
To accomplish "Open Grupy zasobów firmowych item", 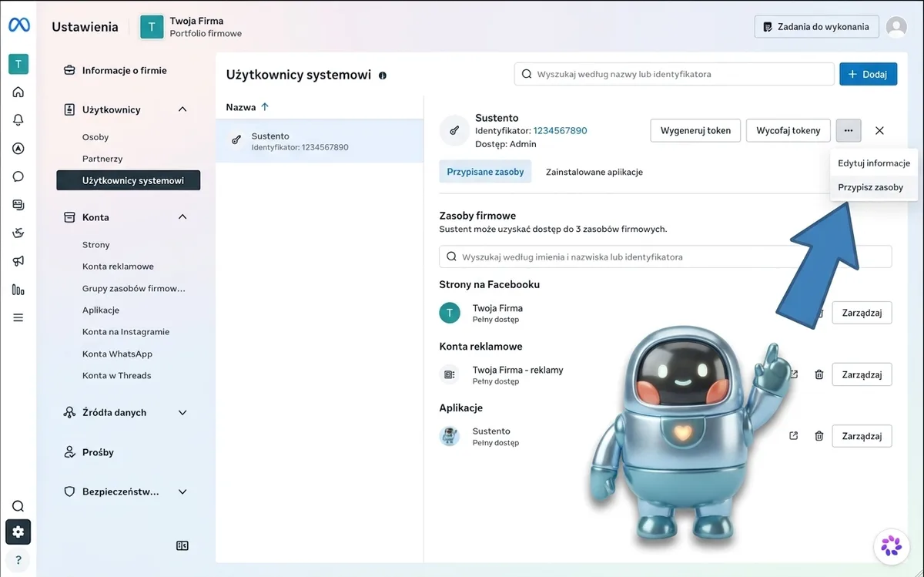I will click(x=134, y=289).
